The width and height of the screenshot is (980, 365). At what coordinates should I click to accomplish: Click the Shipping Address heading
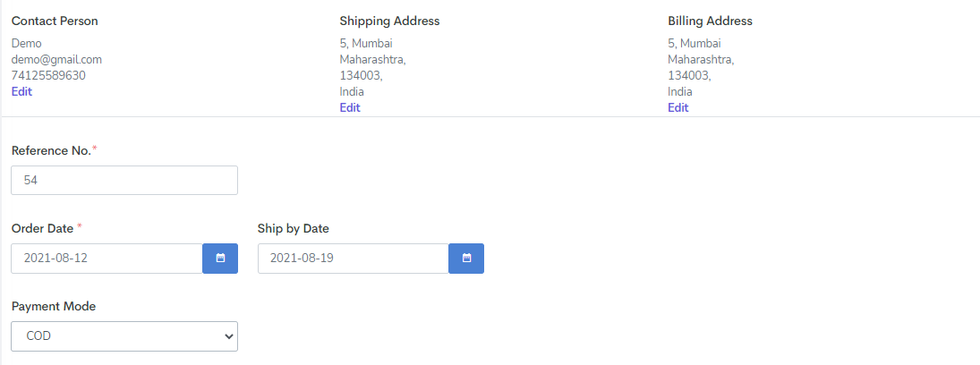(389, 21)
